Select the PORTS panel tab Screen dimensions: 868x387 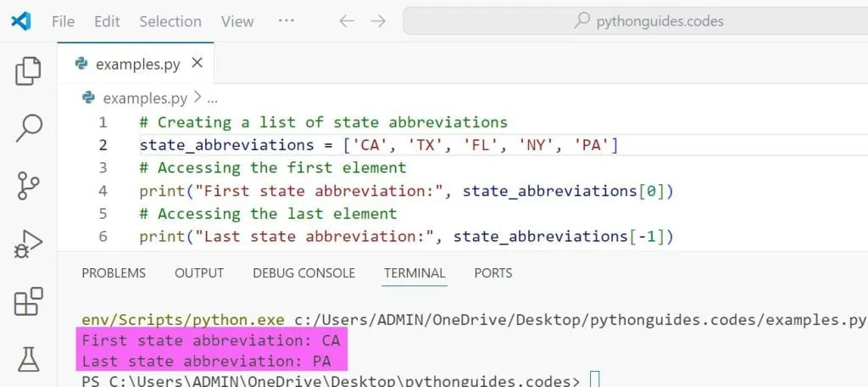click(x=493, y=273)
